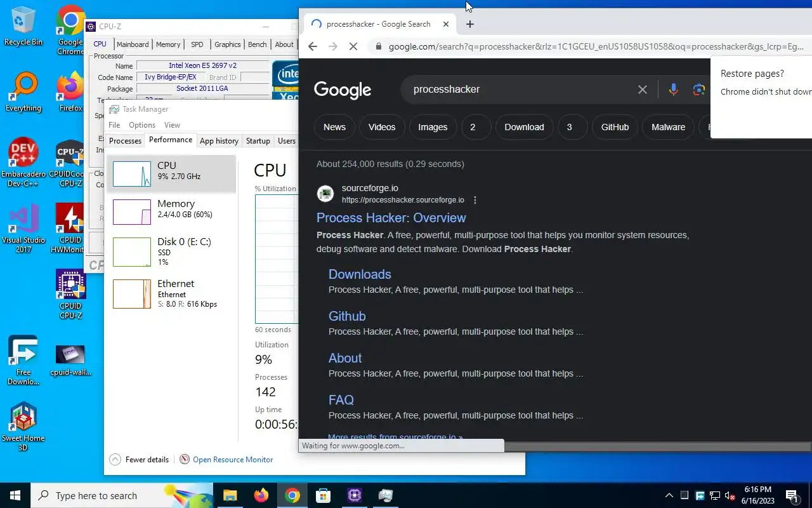Select the Memory performance graph
This screenshot has height=508, width=812.
coord(171,212)
